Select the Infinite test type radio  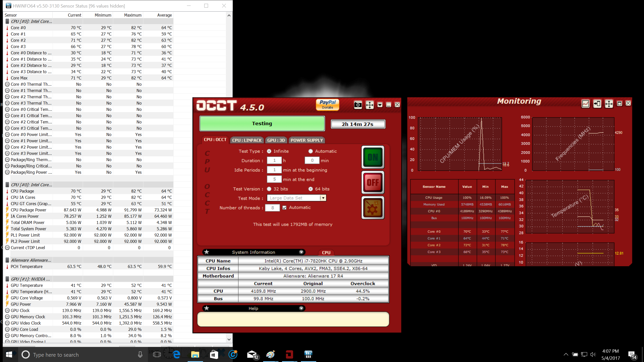(x=269, y=151)
